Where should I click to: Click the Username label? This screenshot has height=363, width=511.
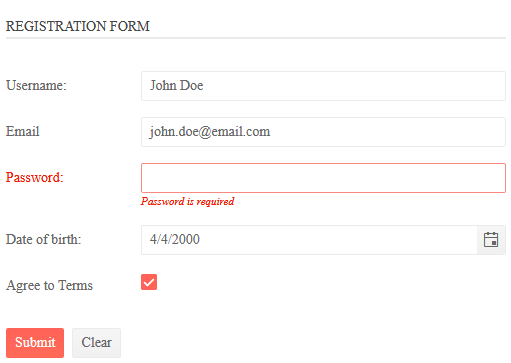(36, 85)
